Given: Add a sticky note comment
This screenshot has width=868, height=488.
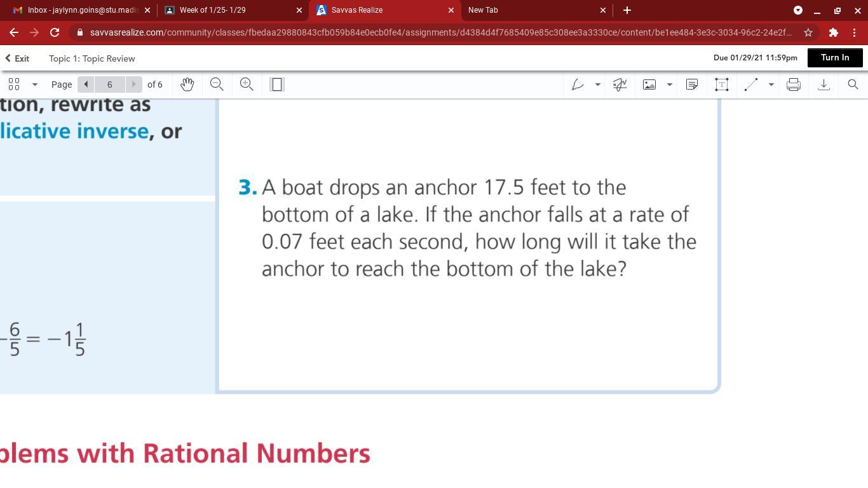Looking at the screenshot, I should pyautogui.click(x=692, y=85).
